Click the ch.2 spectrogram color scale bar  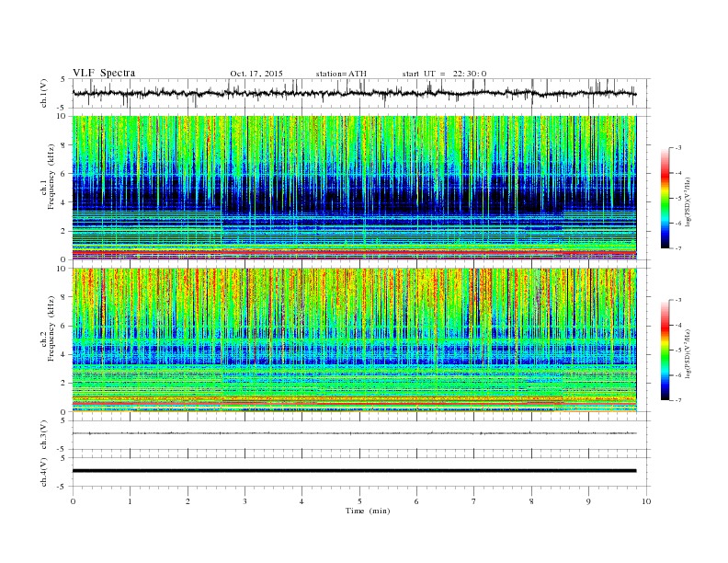click(x=665, y=350)
